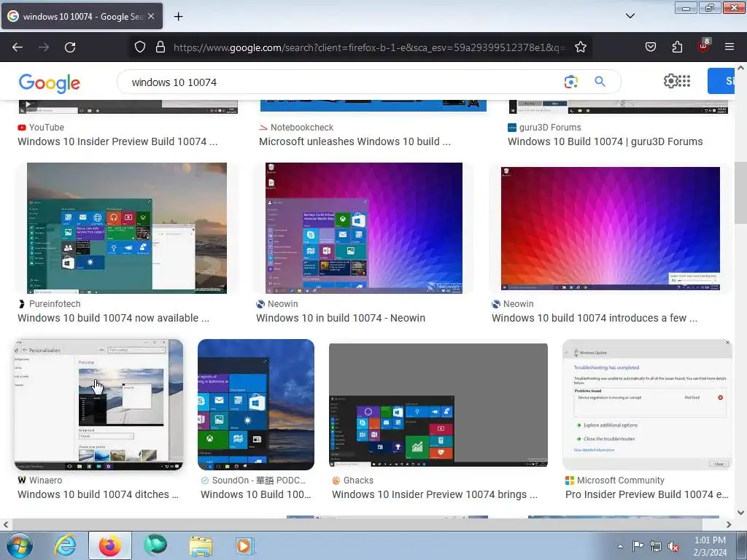
Task: Show hidden system tray icons
Action: pyautogui.click(x=620, y=546)
